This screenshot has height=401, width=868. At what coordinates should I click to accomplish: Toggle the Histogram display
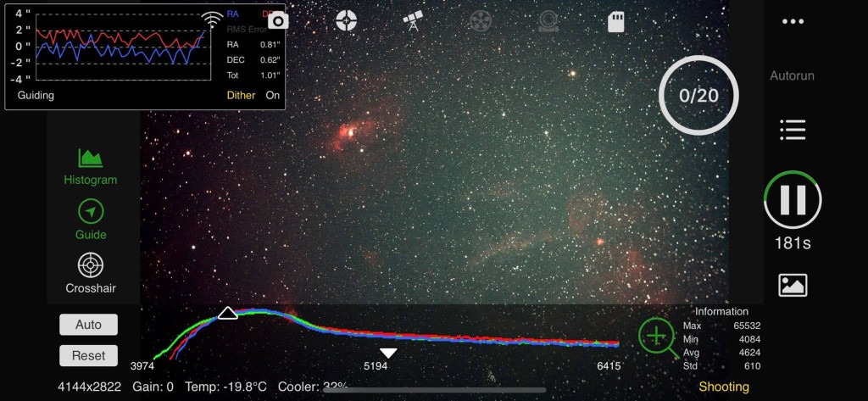tap(91, 166)
